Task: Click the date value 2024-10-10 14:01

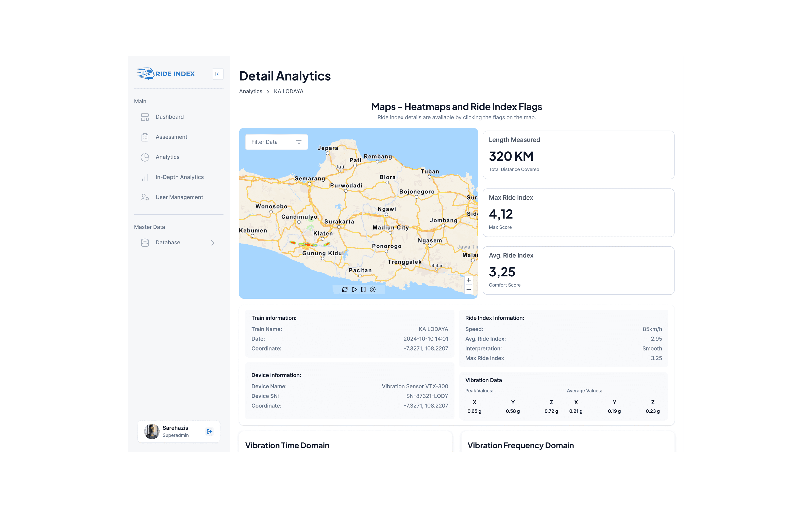Action: 426,339
